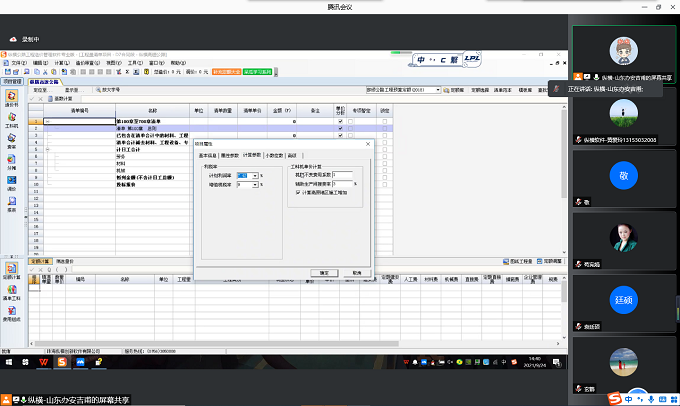
Task: Open the 文件 menu
Action: tap(18, 63)
